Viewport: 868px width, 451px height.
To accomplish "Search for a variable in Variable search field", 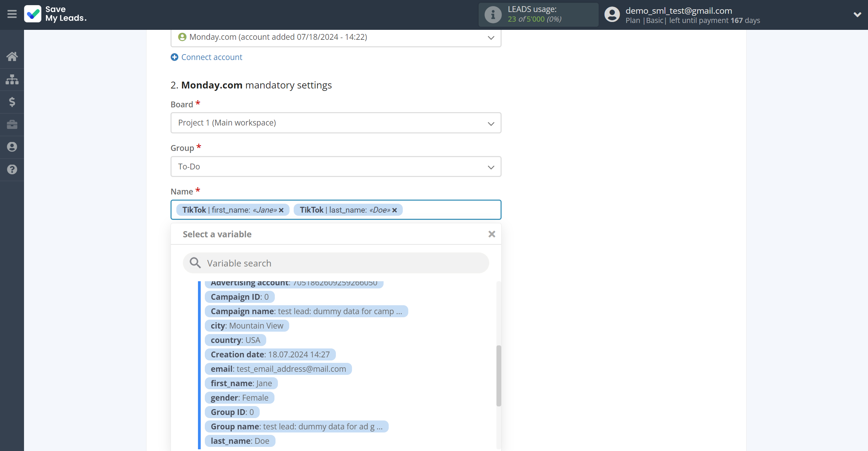I will [336, 263].
